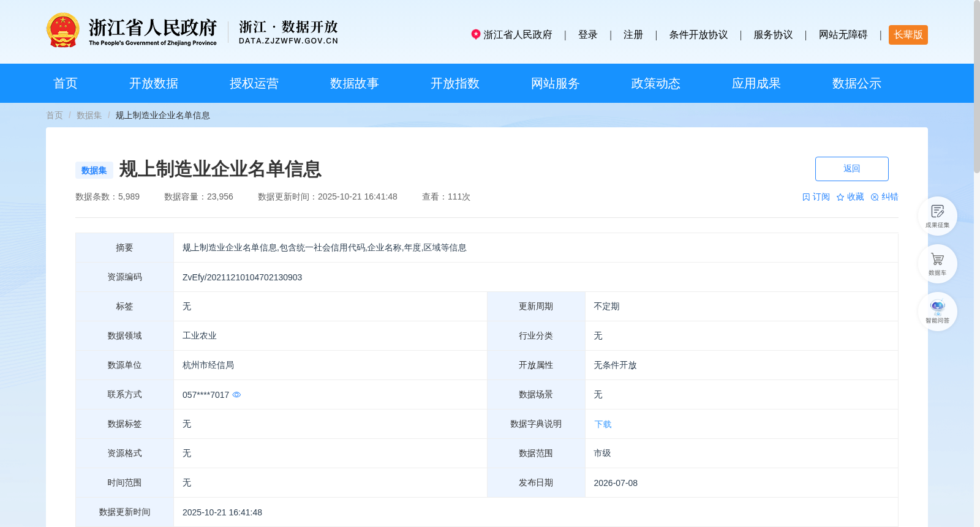Image resolution: width=980 pixels, height=527 pixels.
Task: Go to 数据集 in the breadcrumb
Action: point(89,115)
